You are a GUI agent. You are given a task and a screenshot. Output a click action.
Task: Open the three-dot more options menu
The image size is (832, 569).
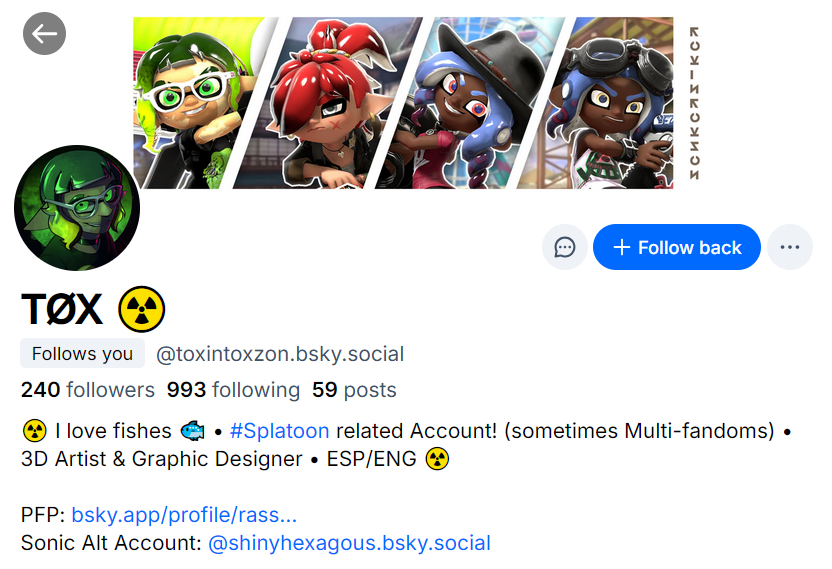point(790,247)
